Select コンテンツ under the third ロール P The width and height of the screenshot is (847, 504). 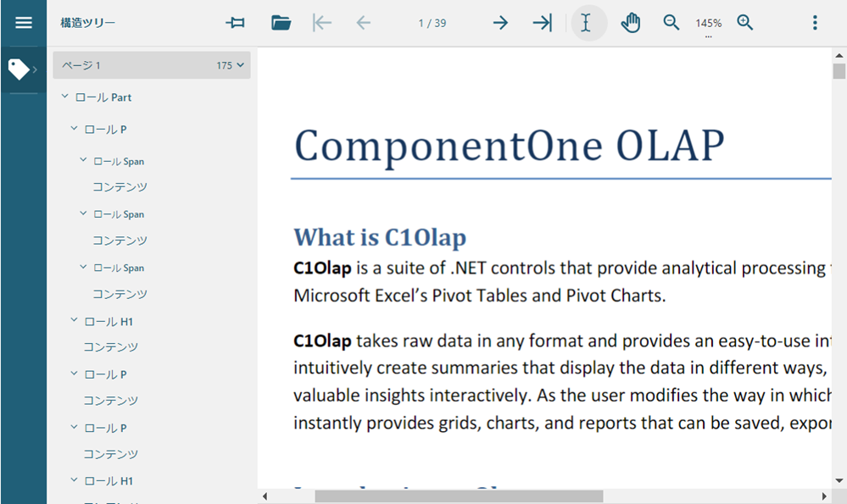pos(111,454)
